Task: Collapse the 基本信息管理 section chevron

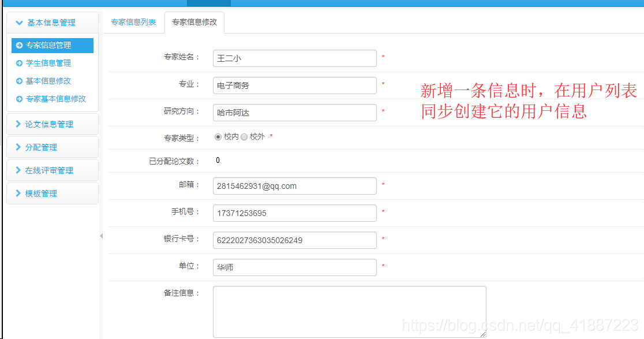Action: (x=19, y=23)
